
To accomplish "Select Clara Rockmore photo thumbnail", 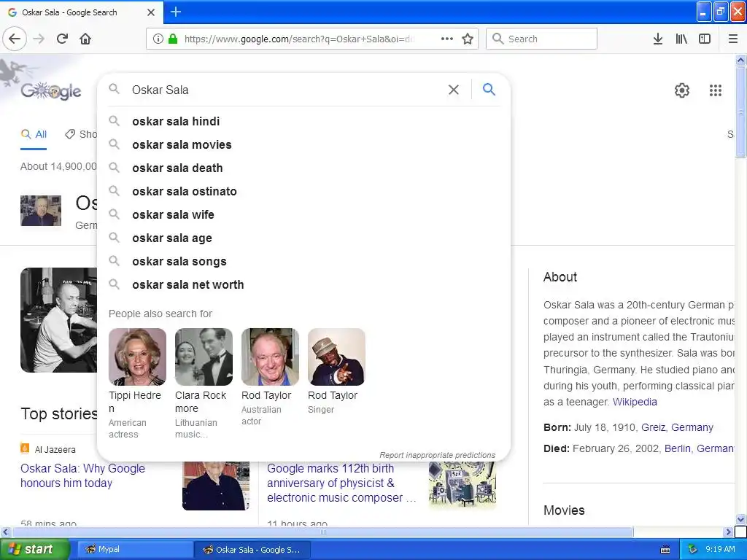I will pos(204,357).
